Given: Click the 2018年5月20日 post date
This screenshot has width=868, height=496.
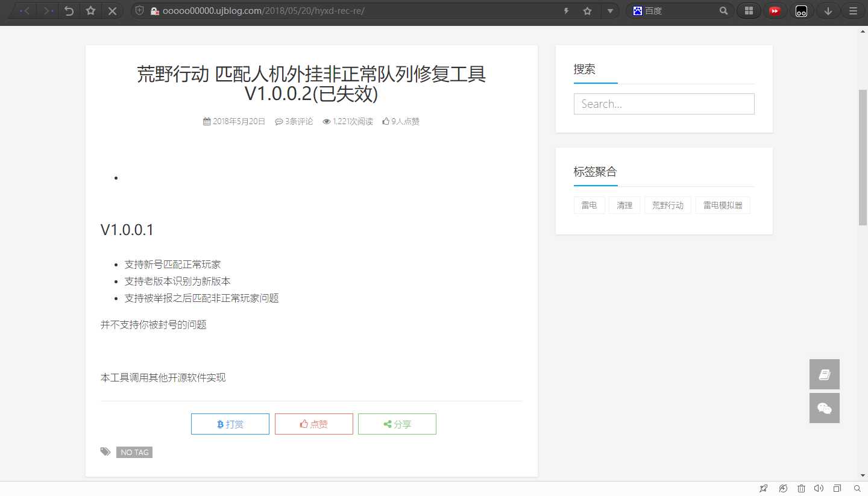Looking at the screenshot, I should pyautogui.click(x=234, y=121).
